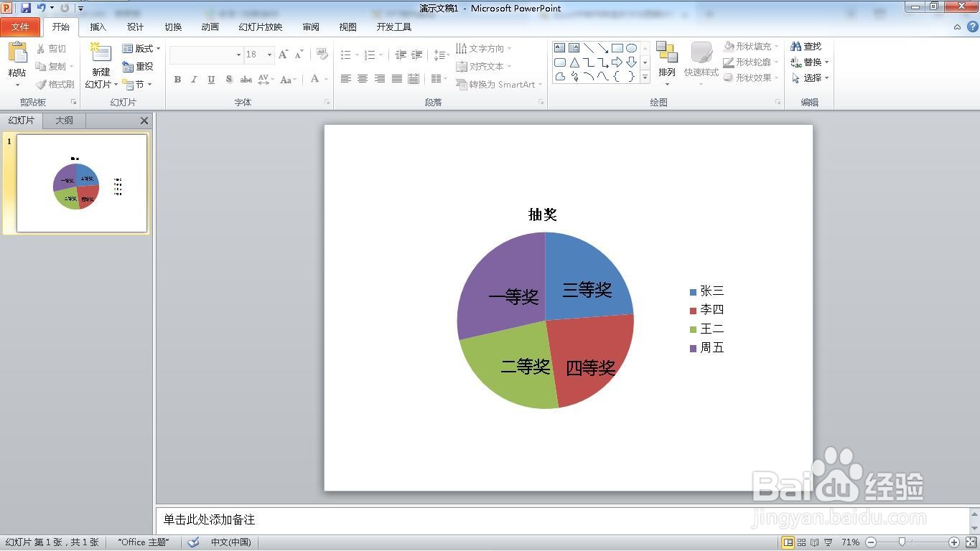Clear all formatting eraser icon
Screen dimensions: 980x551
click(x=322, y=55)
